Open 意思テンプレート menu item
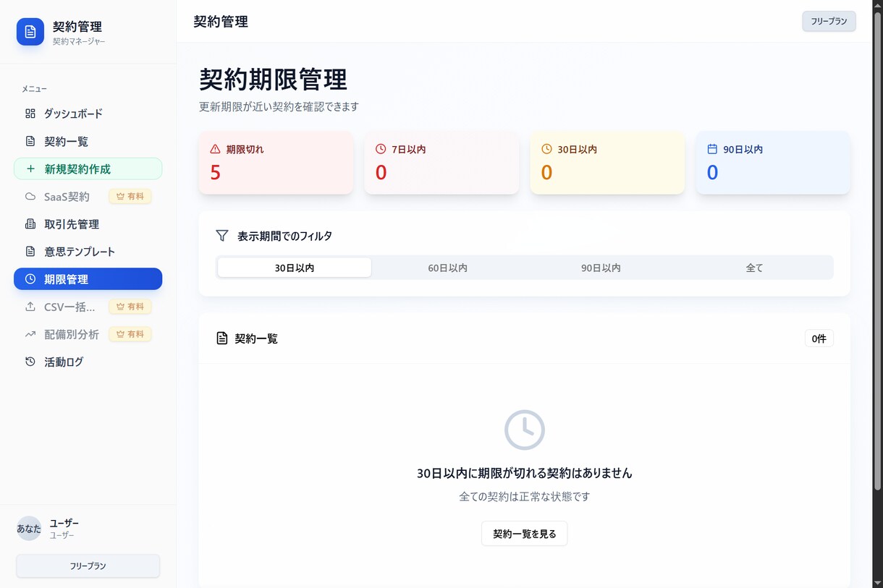Viewport: 883px width, 588px height. 88,252
